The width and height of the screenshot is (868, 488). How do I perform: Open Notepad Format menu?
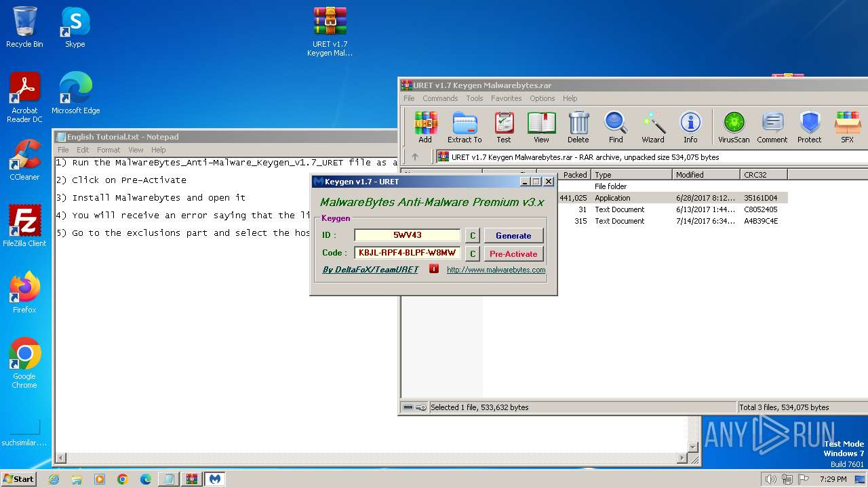pyautogui.click(x=108, y=150)
